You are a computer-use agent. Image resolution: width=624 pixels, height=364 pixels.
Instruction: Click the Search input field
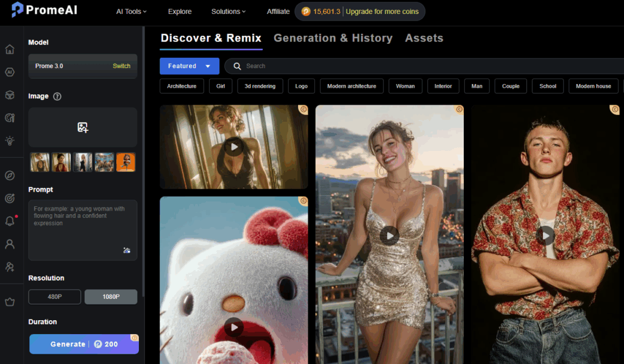(x=424, y=66)
